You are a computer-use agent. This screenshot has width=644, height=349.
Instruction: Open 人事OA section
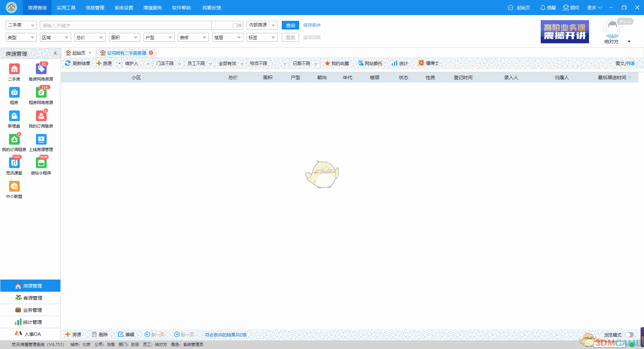(30, 334)
